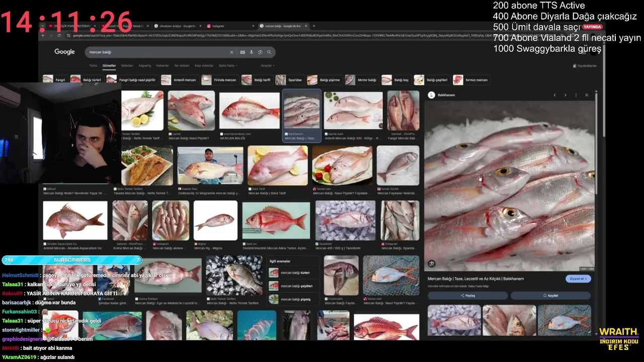Screen dimensions: 644x362
Task: Select the Görseller tab
Action: click(x=109, y=66)
